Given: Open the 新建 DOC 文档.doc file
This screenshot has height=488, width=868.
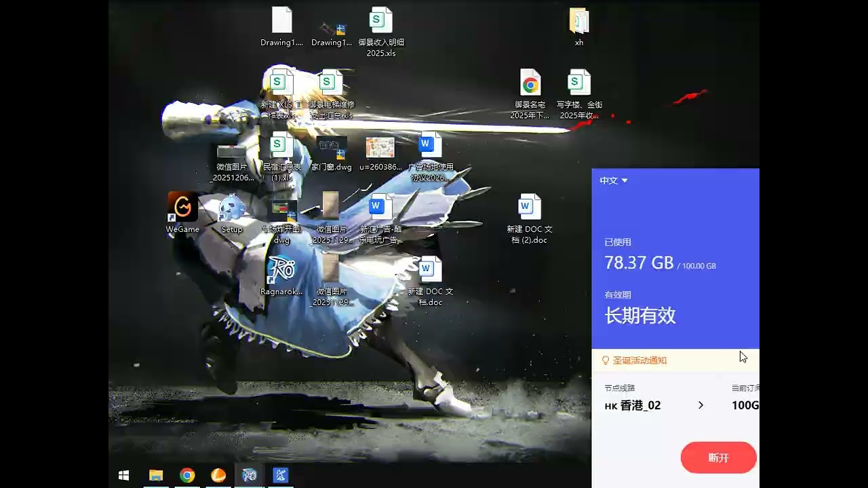Looking at the screenshot, I should pyautogui.click(x=430, y=270).
